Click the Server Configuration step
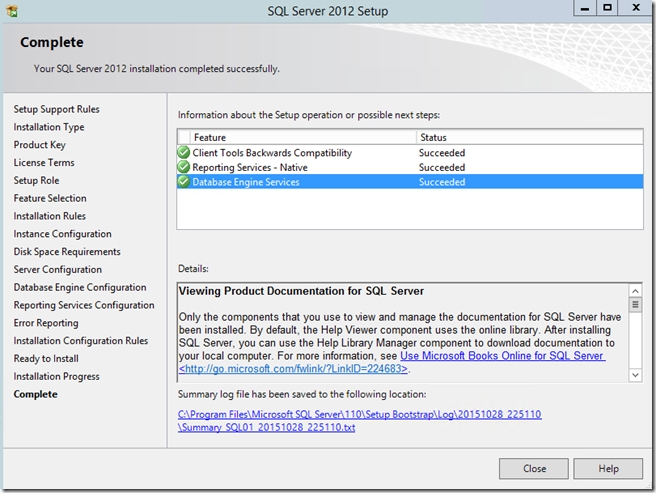This screenshot has height=493, width=656. [58, 270]
